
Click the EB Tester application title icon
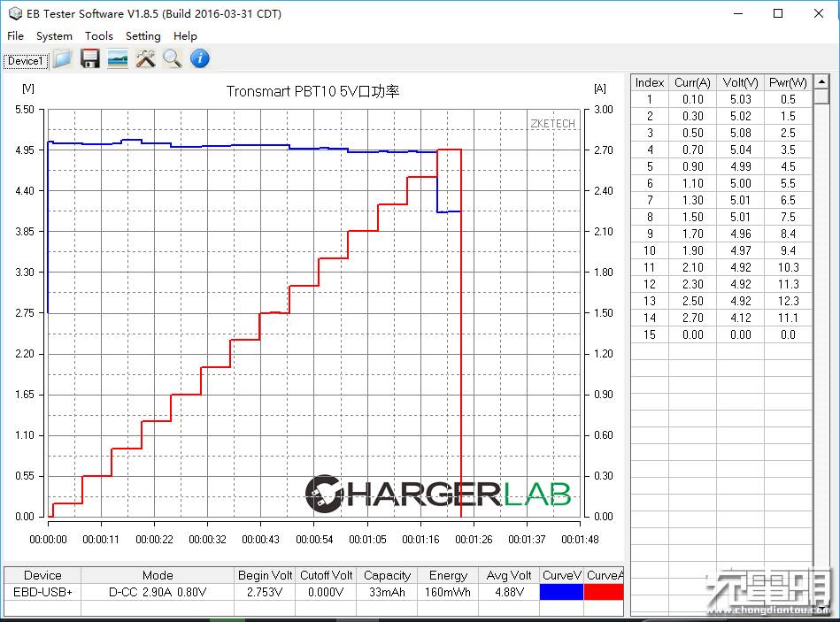click(x=15, y=14)
